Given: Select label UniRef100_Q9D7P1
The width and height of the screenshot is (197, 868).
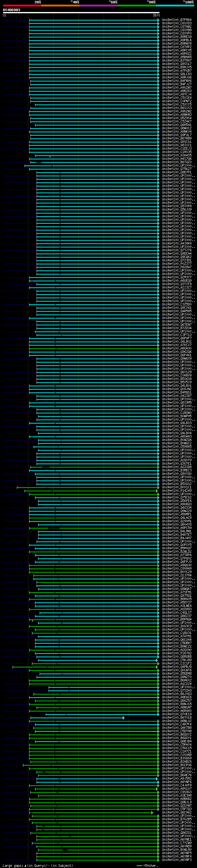Looking at the screenshot, I should coord(176,172).
